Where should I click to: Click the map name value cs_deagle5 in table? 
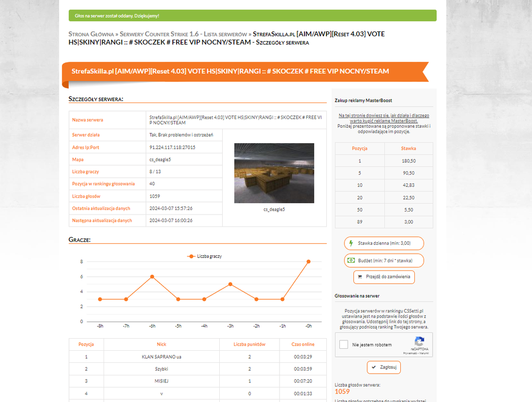tap(160, 160)
